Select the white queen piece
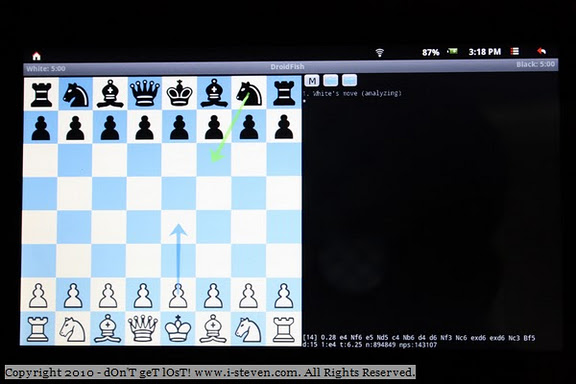 tap(143, 328)
